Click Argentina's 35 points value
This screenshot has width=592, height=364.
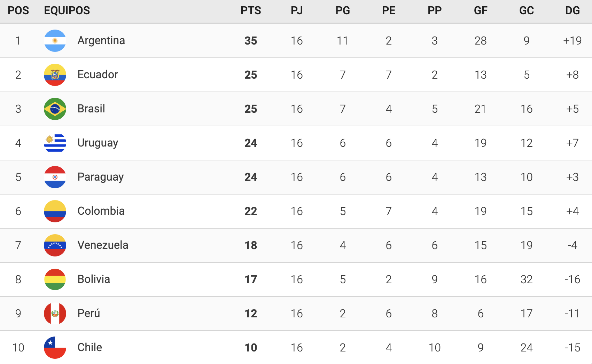(x=251, y=41)
